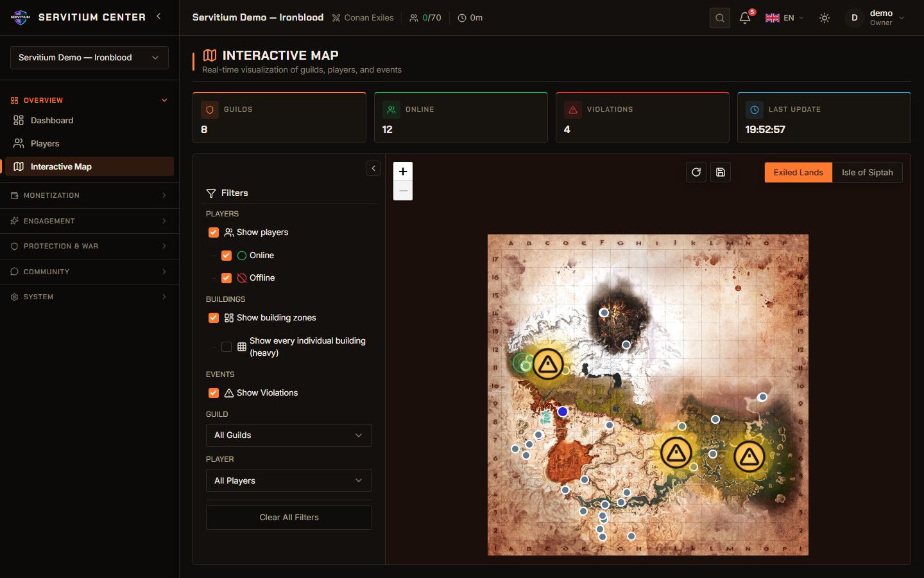Click the Guilds card shield icon
Viewport: 924px width, 578px height.
tap(209, 110)
